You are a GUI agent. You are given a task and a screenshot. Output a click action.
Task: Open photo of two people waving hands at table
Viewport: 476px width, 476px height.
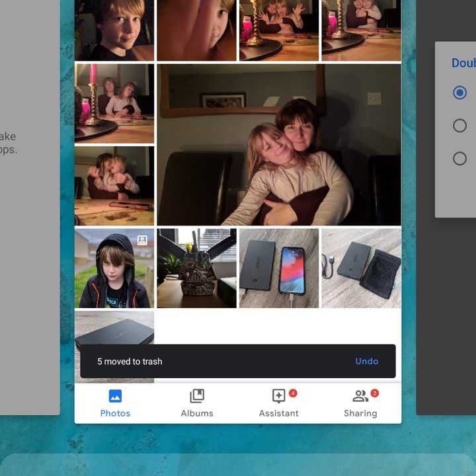pos(279,30)
